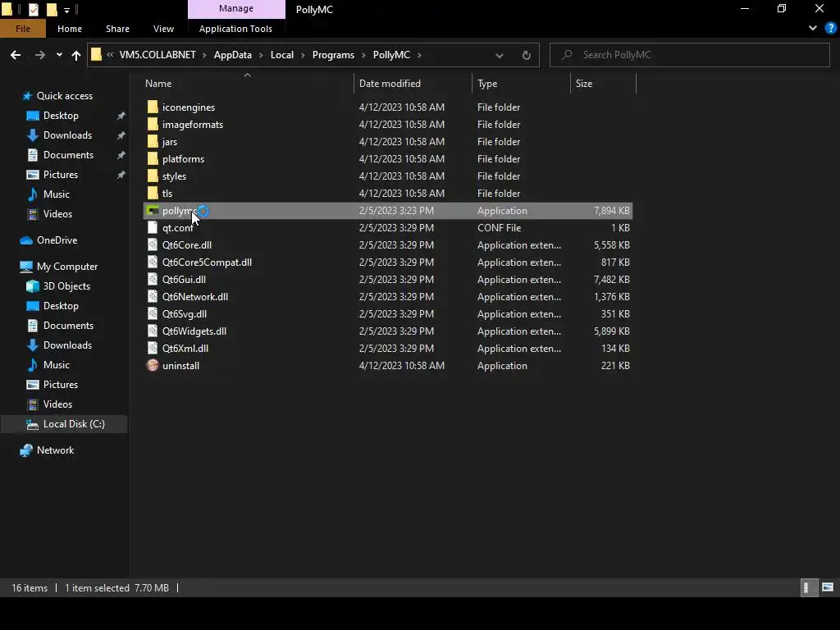Open recent locations dropdown arrow

tap(59, 55)
